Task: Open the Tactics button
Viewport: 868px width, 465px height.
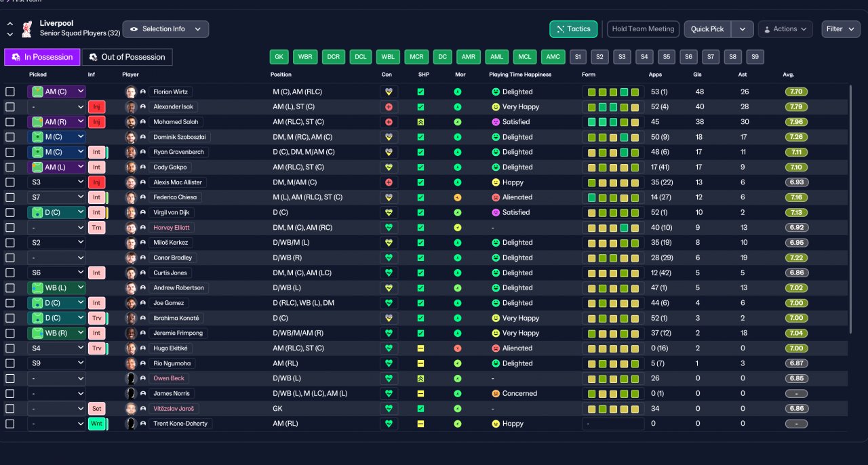Action: pyautogui.click(x=574, y=29)
